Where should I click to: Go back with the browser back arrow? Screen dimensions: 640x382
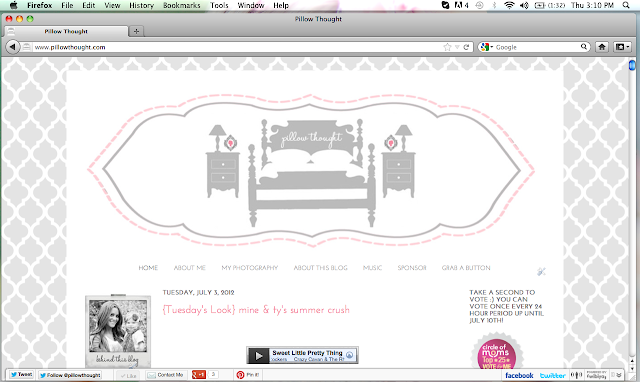coord(13,47)
